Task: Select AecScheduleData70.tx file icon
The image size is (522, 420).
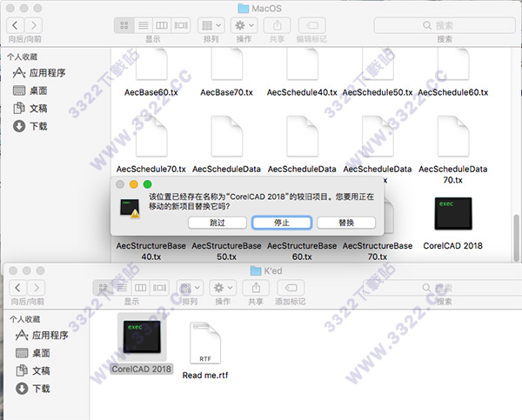Action: (x=453, y=137)
